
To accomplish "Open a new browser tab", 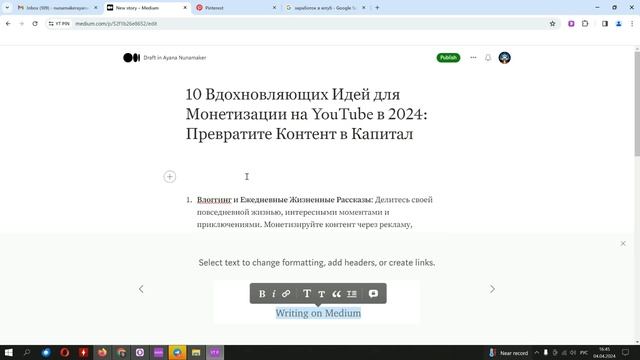I will click(377, 8).
